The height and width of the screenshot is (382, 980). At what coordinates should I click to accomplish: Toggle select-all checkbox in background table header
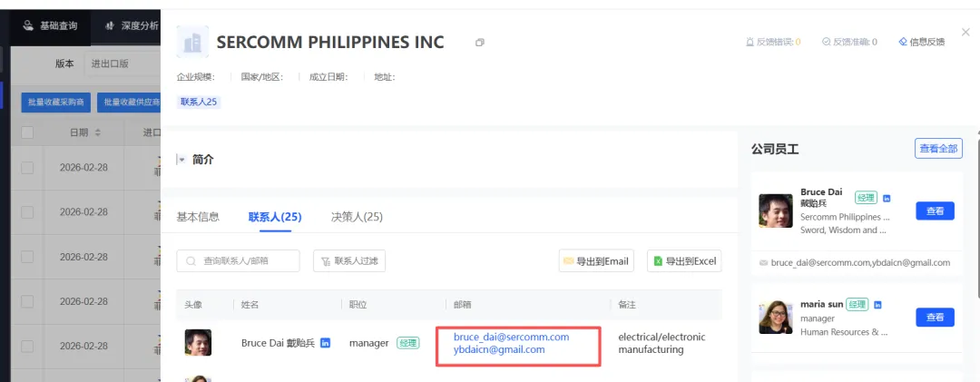point(27,132)
